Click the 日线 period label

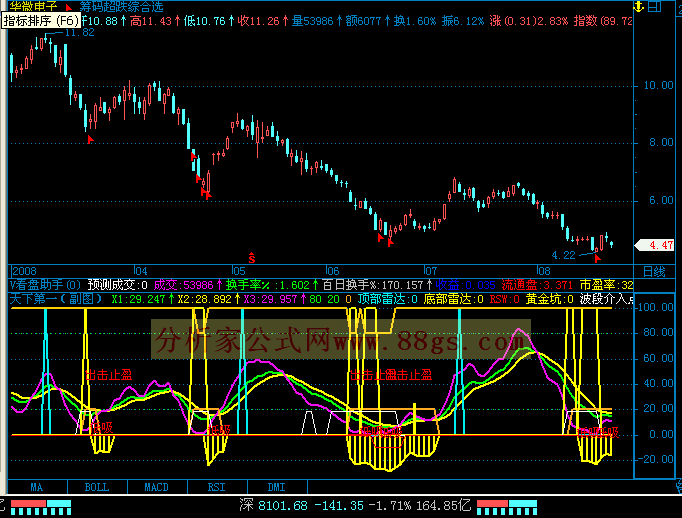(x=654, y=272)
